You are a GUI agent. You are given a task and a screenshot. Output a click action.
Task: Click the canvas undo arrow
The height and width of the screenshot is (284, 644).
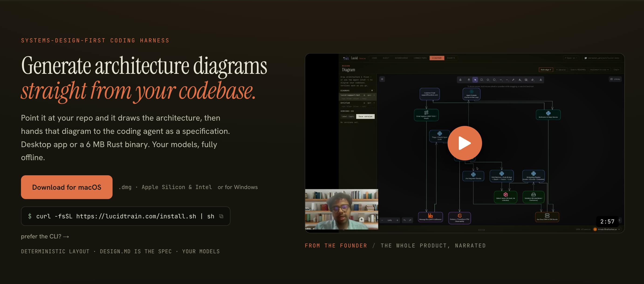pyautogui.click(x=404, y=220)
